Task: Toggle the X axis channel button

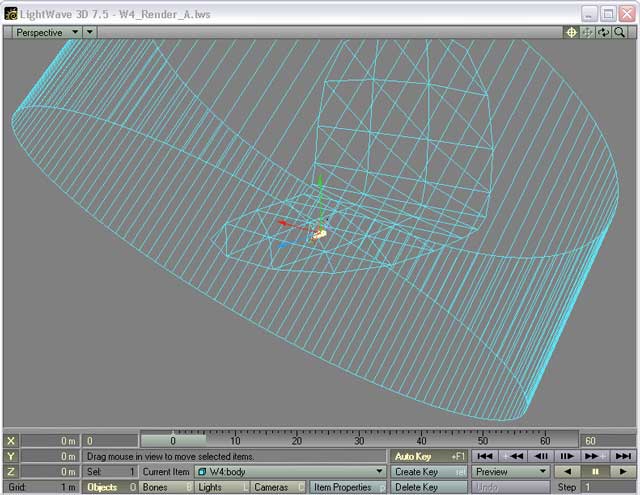Action: point(11,441)
